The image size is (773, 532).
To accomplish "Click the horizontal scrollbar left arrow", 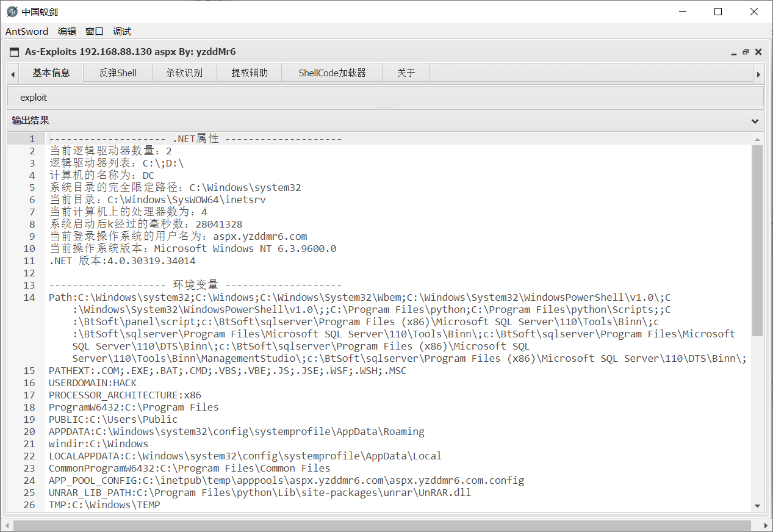I will [x=6, y=525].
